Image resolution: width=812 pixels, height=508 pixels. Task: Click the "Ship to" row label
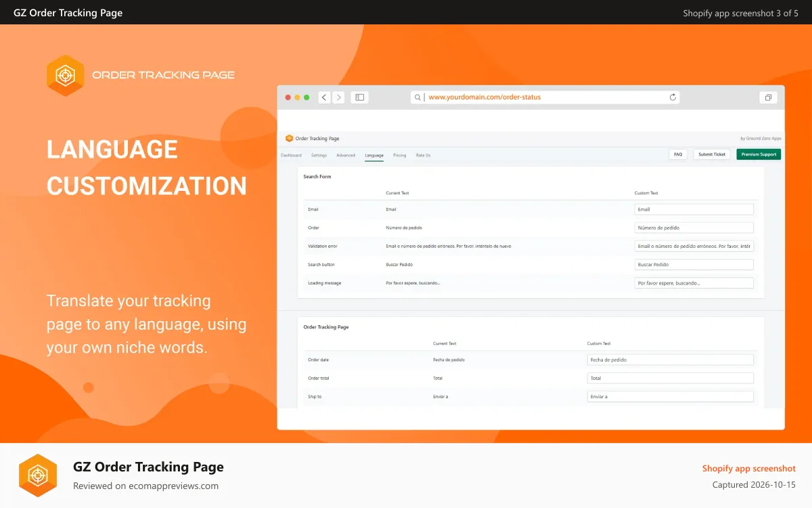(x=315, y=396)
